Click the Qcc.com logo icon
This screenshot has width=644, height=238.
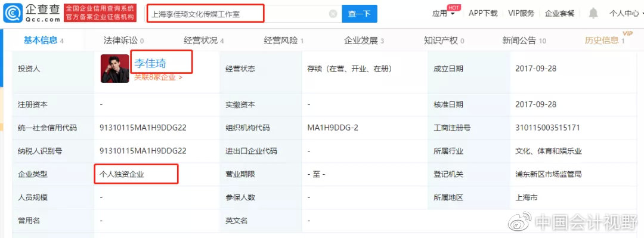[13, 13]
